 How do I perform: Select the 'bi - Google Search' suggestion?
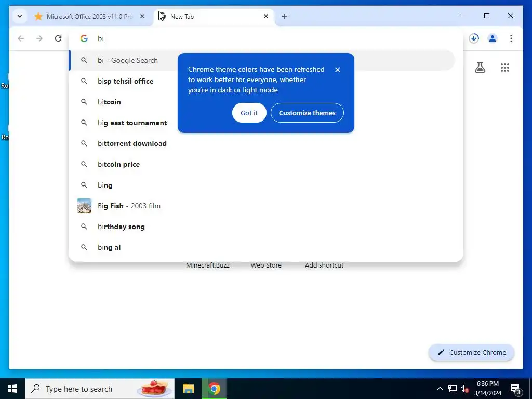point(262,60)
